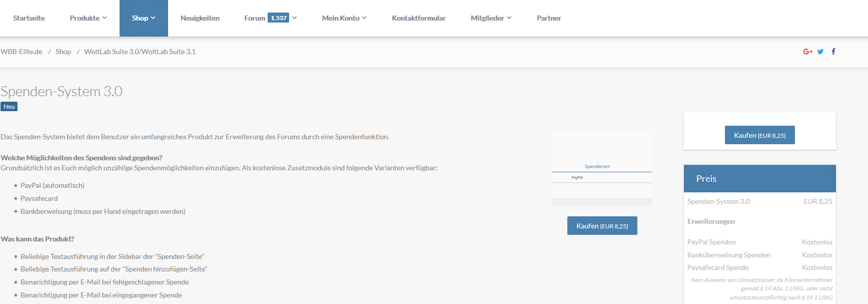Click the Forum 1.537 unread badge

pyautogui.click(x=278, y=18)
